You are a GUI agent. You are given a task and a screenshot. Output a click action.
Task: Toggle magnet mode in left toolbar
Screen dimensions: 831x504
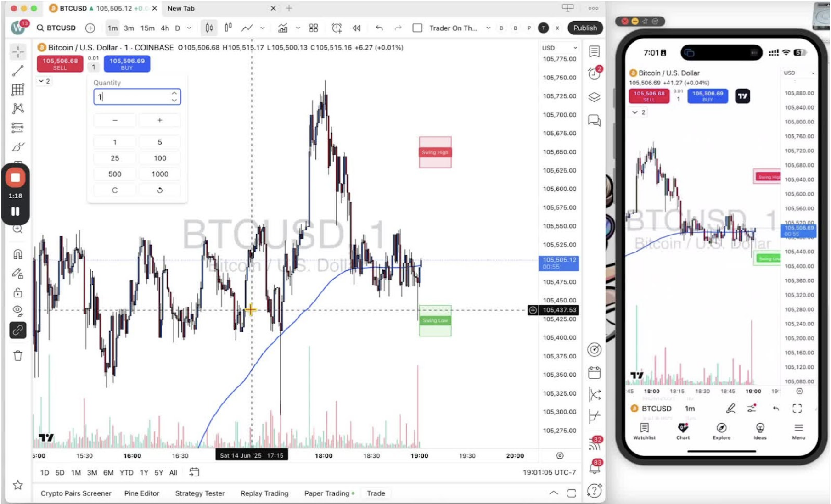(x=18, y=254)
